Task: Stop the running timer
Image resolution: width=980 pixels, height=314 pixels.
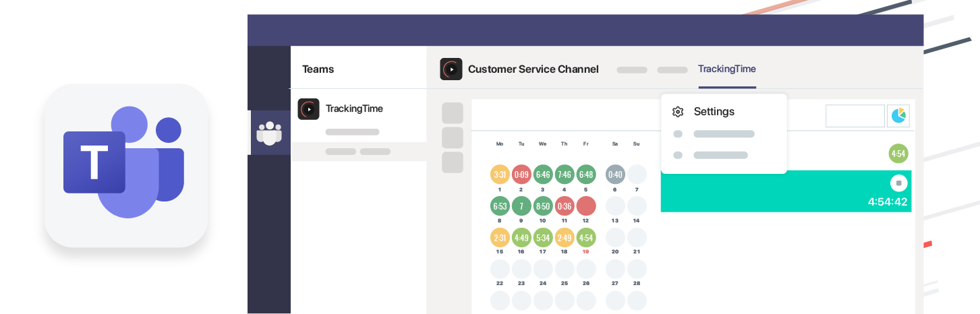Action: coord(898,183)
